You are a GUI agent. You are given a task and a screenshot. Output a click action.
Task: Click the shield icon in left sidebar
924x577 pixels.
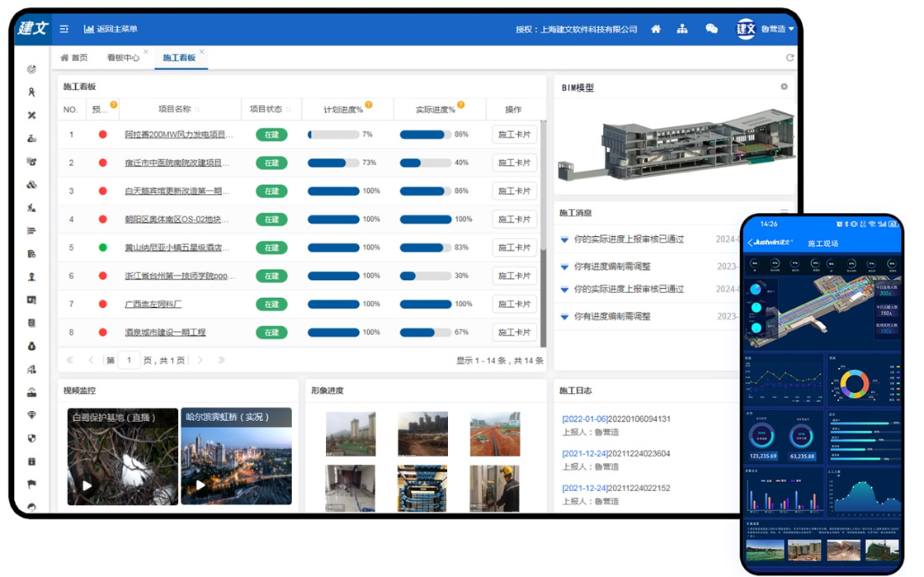coord(32,438)
